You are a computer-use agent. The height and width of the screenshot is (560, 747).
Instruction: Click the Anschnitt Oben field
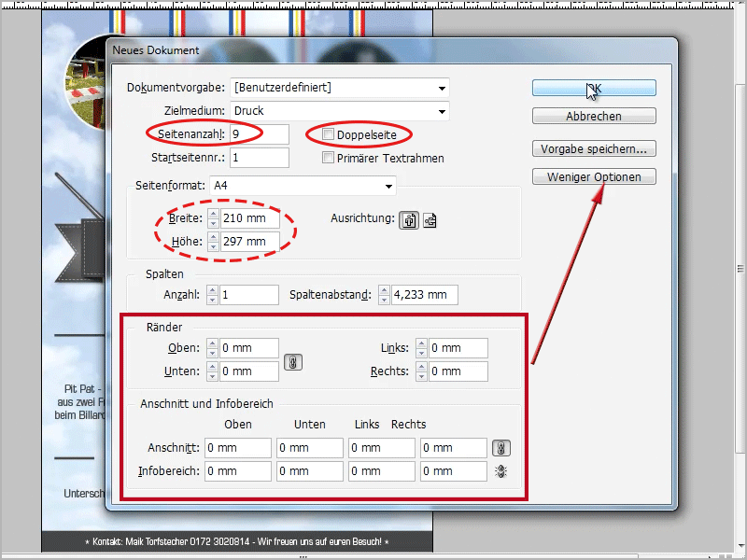coord(238,448)
